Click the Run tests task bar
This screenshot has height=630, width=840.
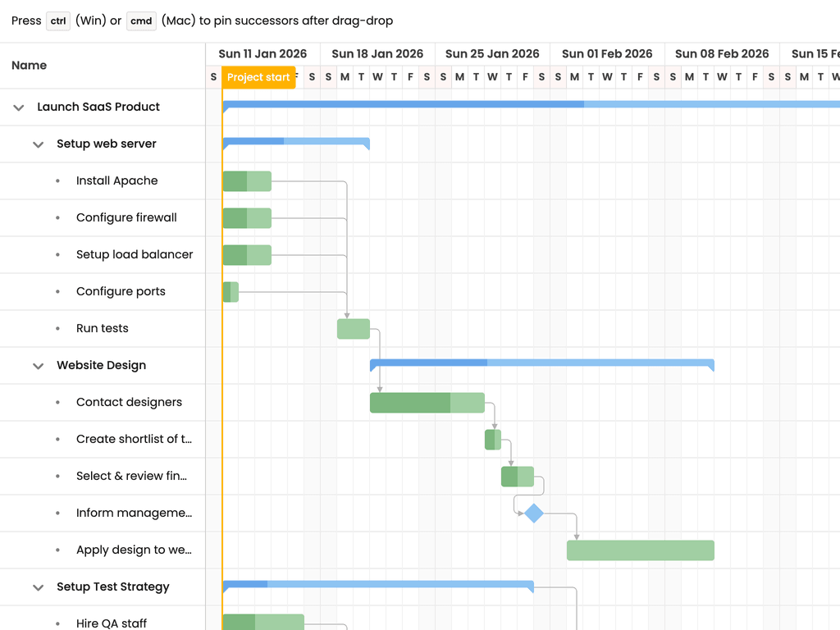pyautogui.click(x=354, y=329)
